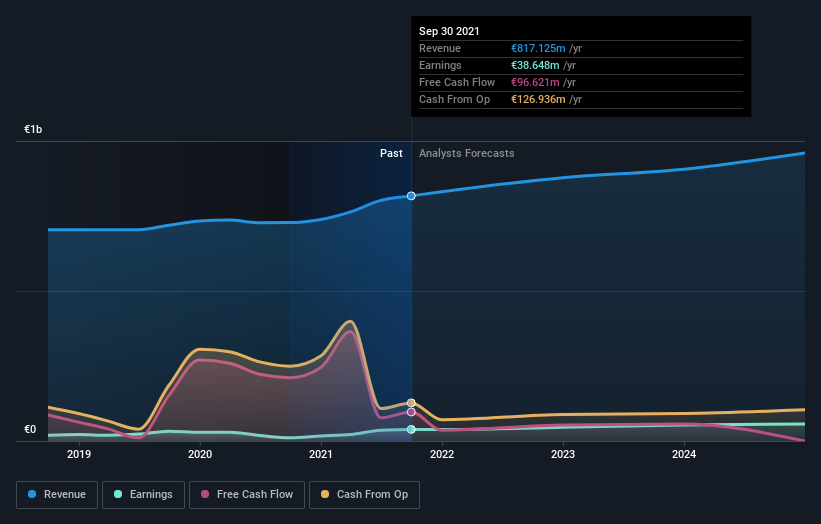Viewport: 821px width, 524px height.
Task: Click the blue Revenue data point marker
Action: point(411,196)
